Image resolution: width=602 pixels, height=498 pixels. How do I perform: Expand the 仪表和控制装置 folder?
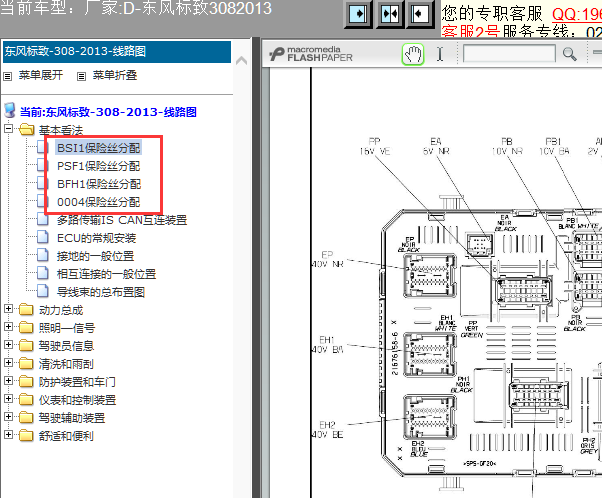[x=8, y=399]
